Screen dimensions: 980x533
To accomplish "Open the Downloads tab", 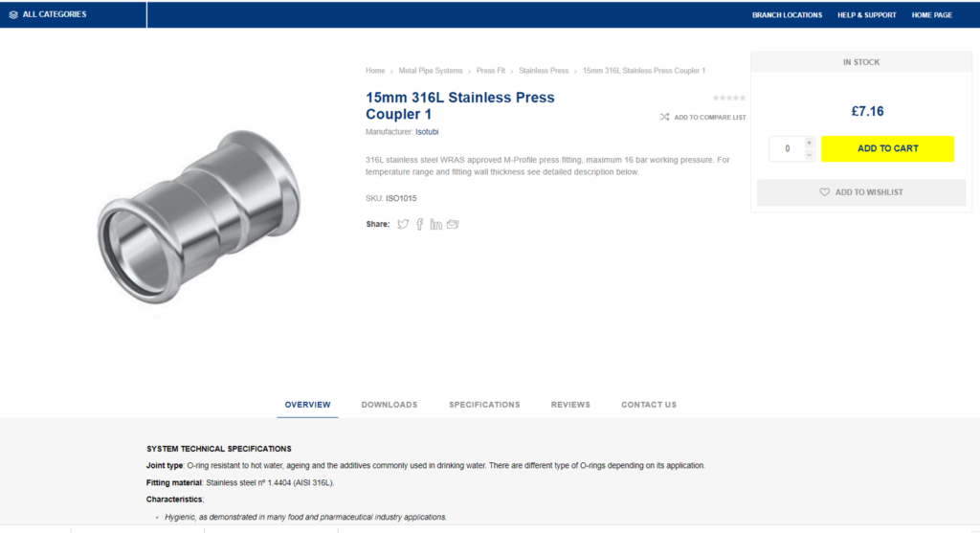I will [x=390, y=405].
